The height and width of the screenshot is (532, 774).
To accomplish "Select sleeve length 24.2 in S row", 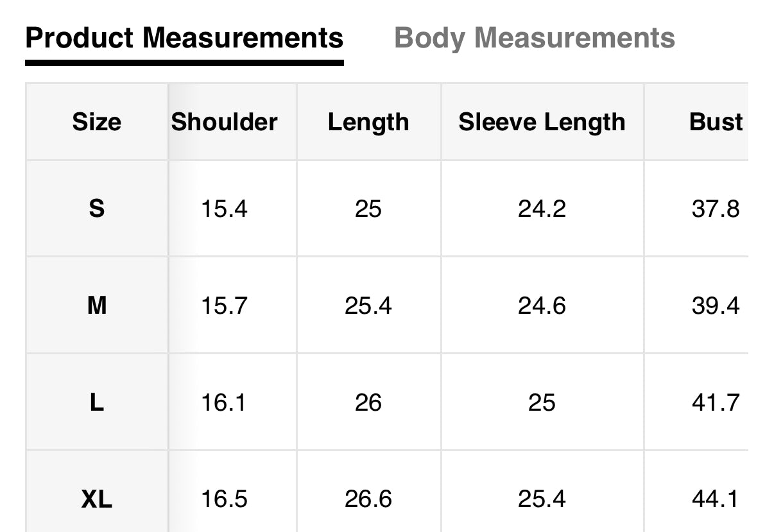I will point(542,209).
